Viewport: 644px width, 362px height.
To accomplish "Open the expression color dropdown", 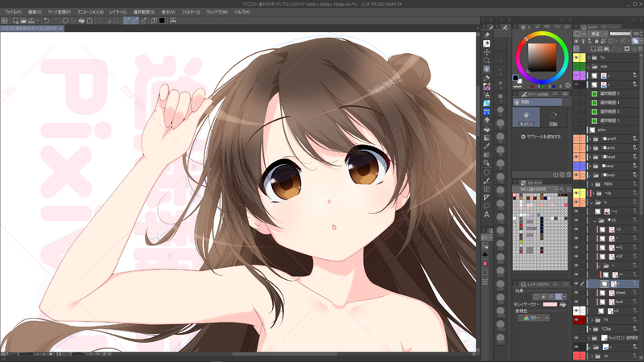I will [534, 318].
